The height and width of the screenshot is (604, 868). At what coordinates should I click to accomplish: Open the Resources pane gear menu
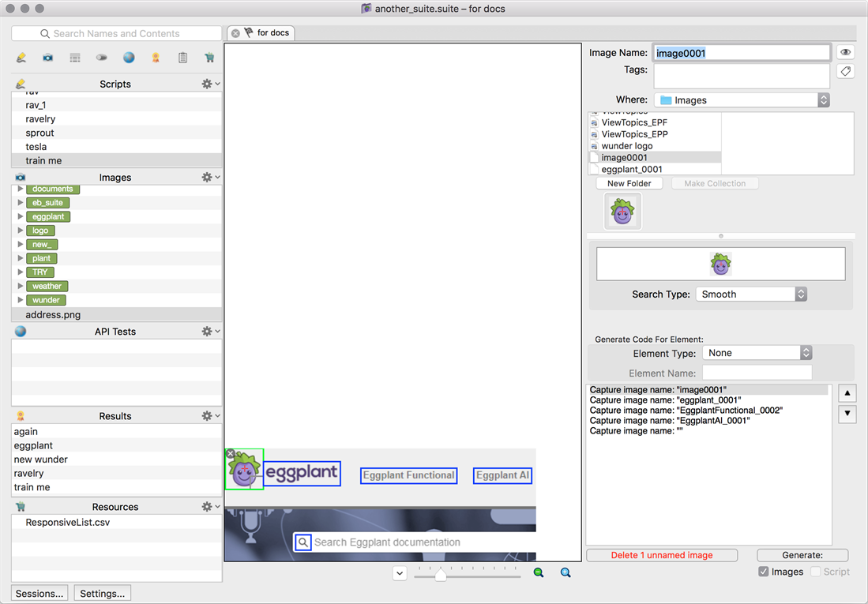pyautogui.click(x=210, y=507)
